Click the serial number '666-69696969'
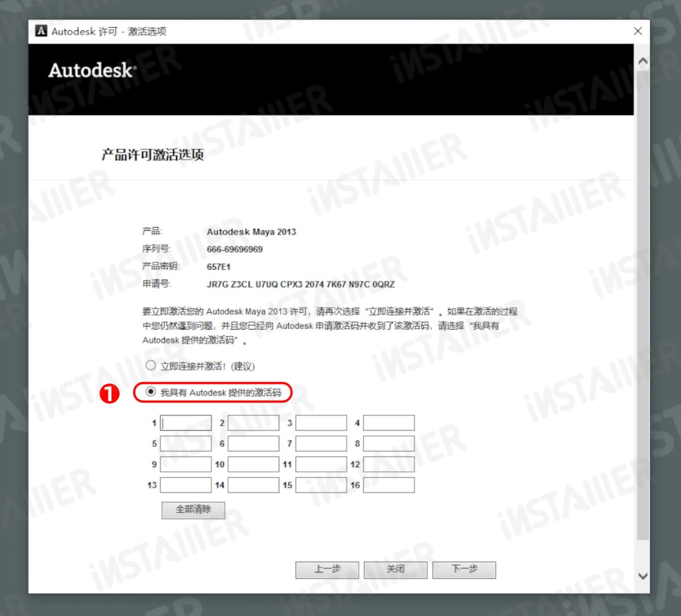The width and height of the screenshot is (681, 616). click(235, 249)
